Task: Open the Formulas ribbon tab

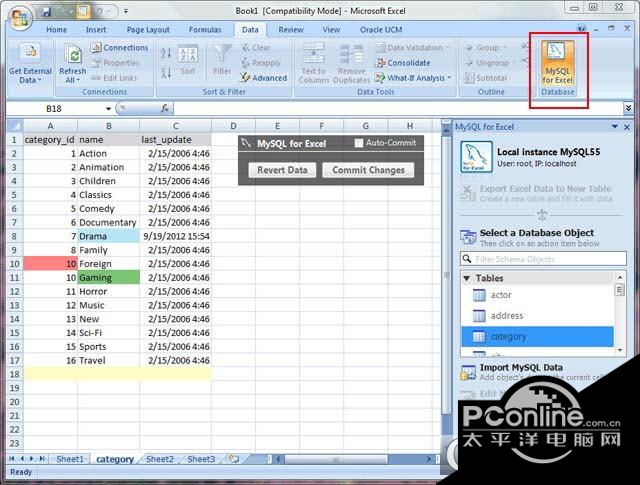Action: click(205, 29)
